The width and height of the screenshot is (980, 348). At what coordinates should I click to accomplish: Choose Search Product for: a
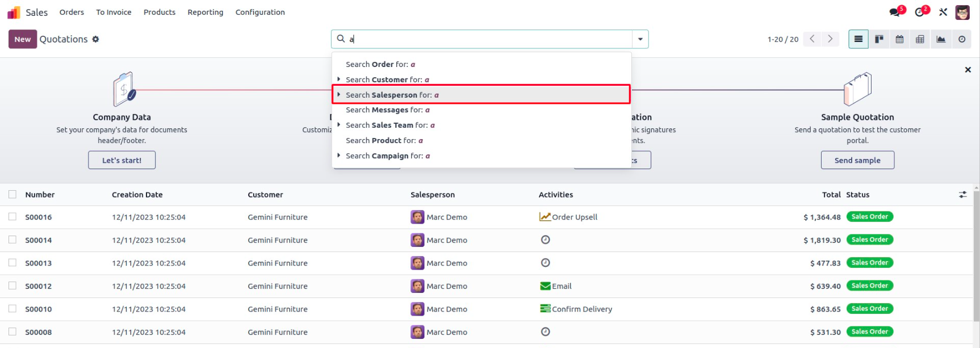point(384,140)
